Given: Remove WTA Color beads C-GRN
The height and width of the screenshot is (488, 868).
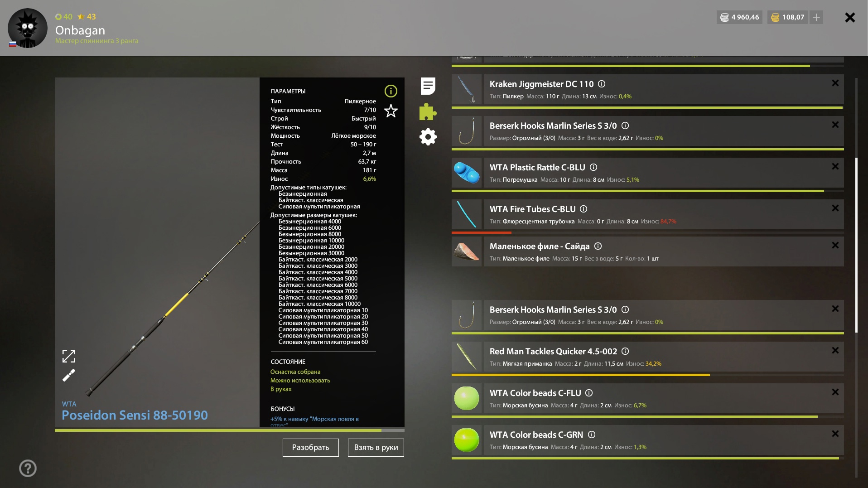Looking at the screenshot, I should (835, 434).
